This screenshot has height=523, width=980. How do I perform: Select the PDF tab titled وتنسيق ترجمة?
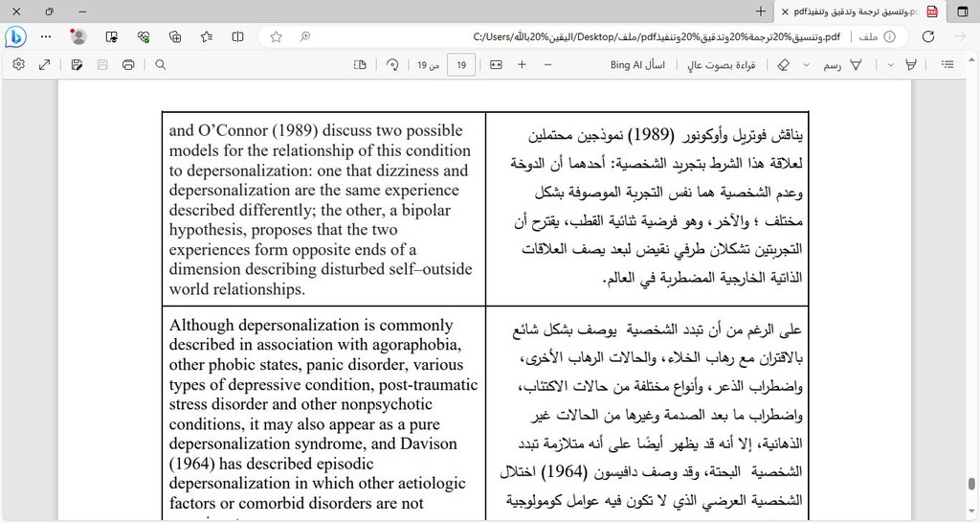coord(859,11)
